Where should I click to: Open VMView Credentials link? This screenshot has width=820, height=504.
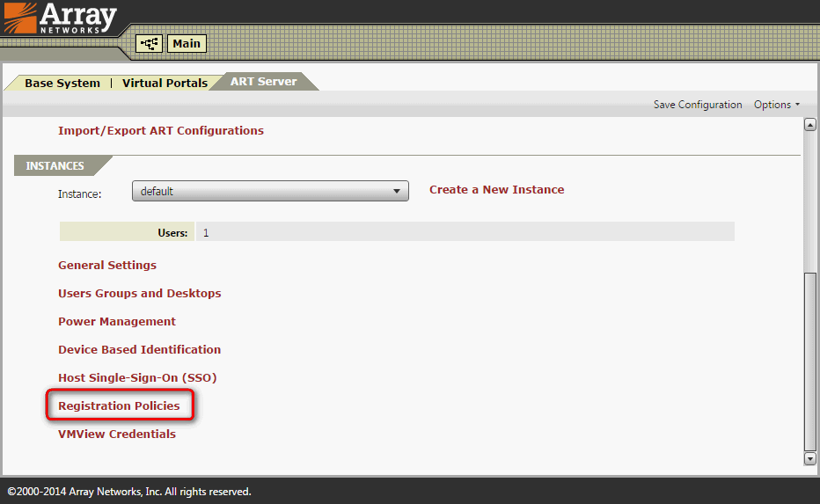coord(117,434)
